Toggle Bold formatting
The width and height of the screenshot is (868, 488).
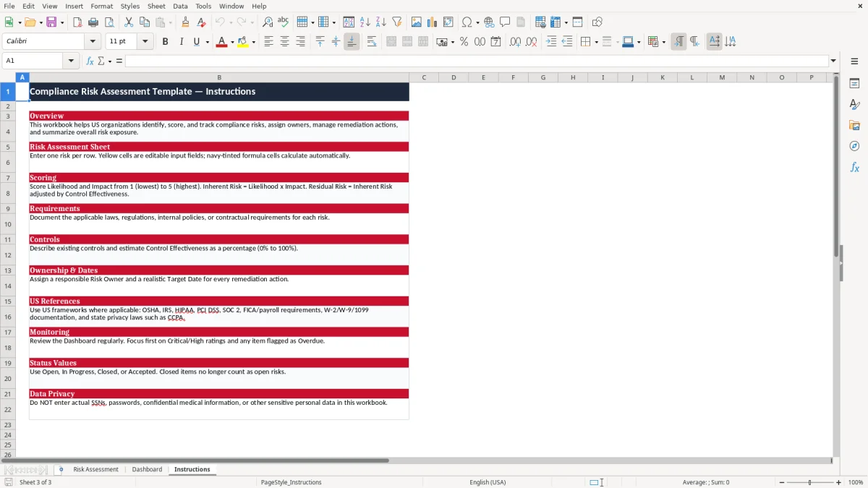[165, 42]
